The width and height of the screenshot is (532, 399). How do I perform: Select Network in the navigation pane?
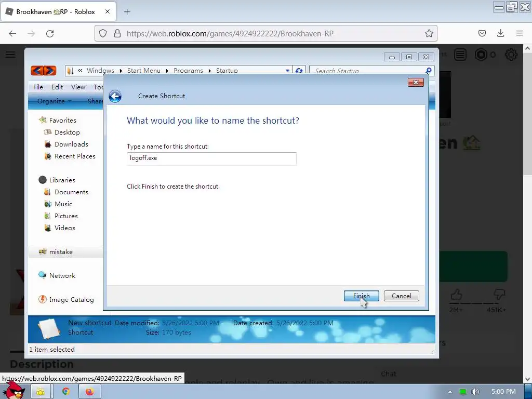click(62, 275)
